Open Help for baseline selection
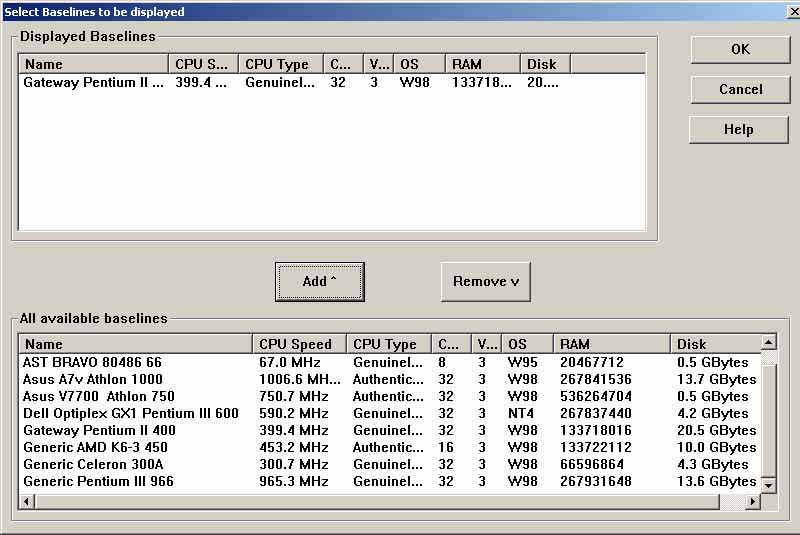The width and height of the screenshot is (800, 535). pyautogui.click(x=740, y=129)
